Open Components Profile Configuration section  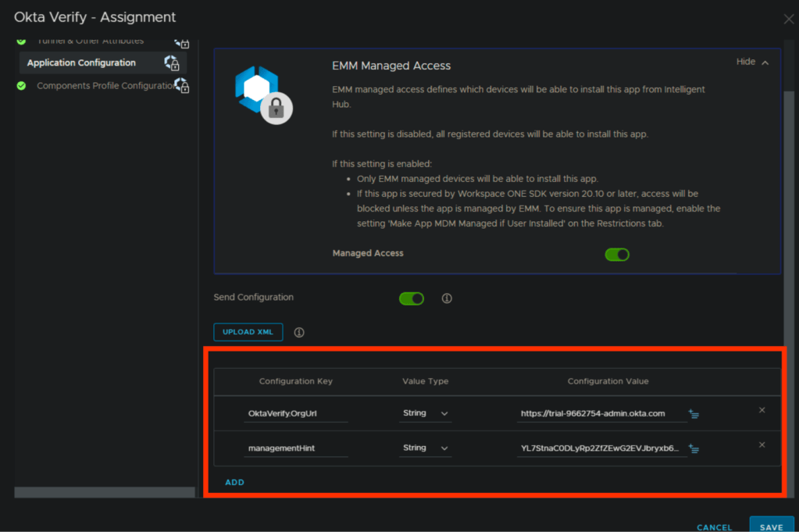(x=105, y=86)
